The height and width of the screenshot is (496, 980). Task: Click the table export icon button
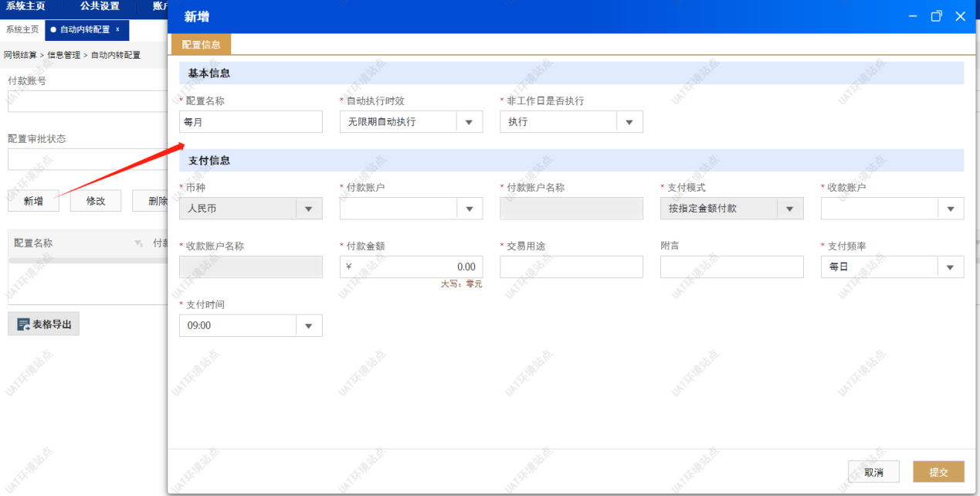click(x=44, y=324)
